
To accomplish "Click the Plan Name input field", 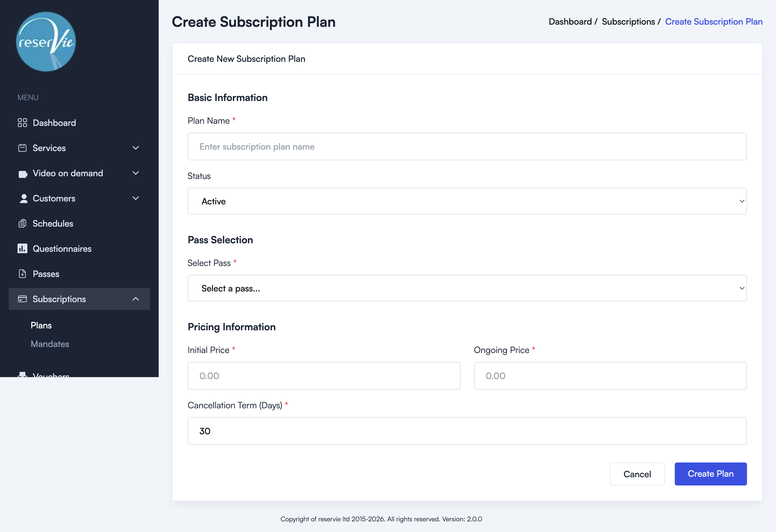I will point(467,146).
